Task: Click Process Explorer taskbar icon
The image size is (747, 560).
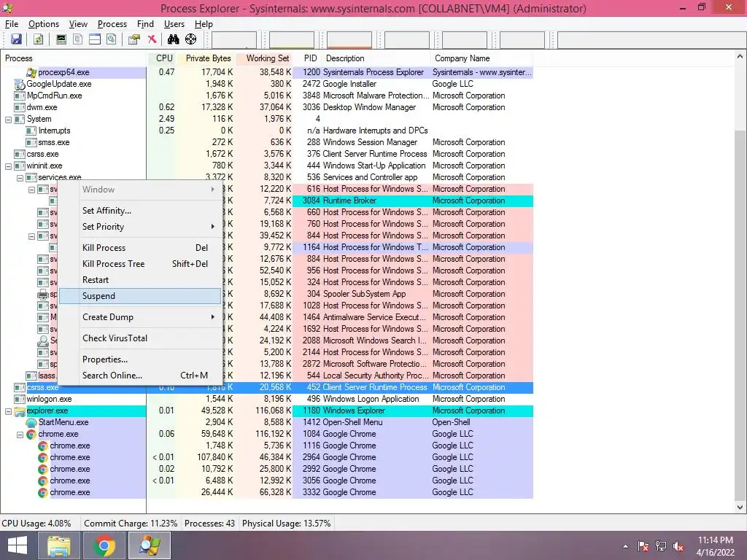Action: click(150, 545)
